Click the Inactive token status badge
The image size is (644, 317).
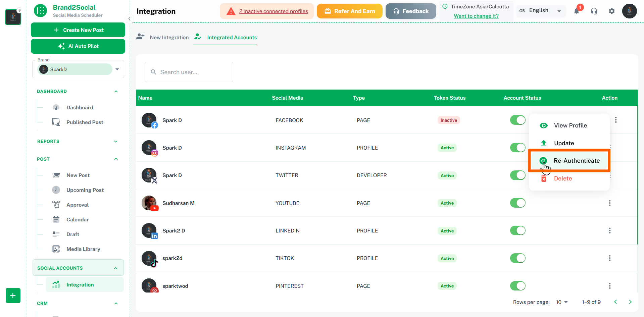(449, 120)
